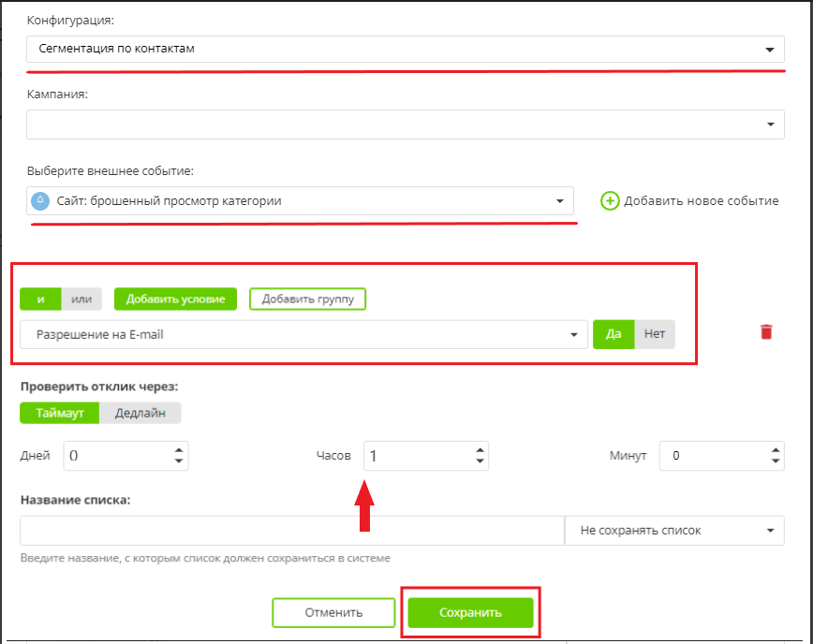The image size is (813, 644).
Task: Decrease the Дней value with down arrow
Action: point(180,461)
